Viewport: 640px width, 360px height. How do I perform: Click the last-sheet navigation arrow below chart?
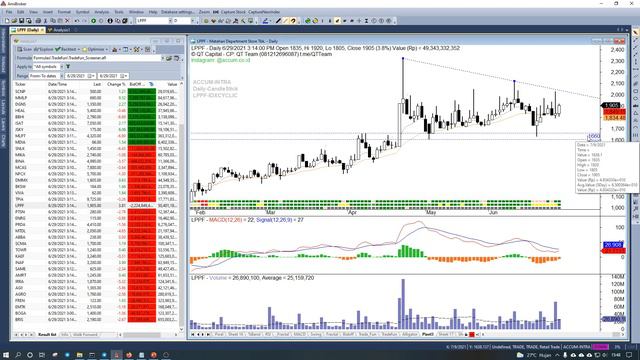[208, 334]
